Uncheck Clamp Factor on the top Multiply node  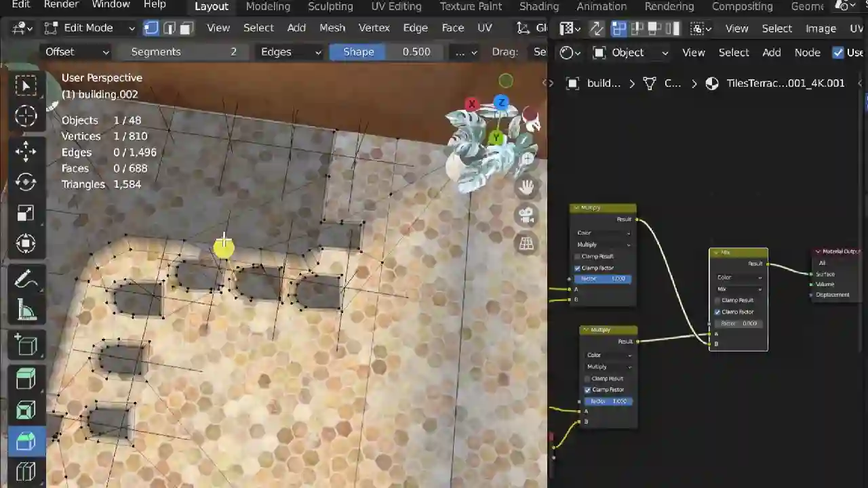point(578,268)
